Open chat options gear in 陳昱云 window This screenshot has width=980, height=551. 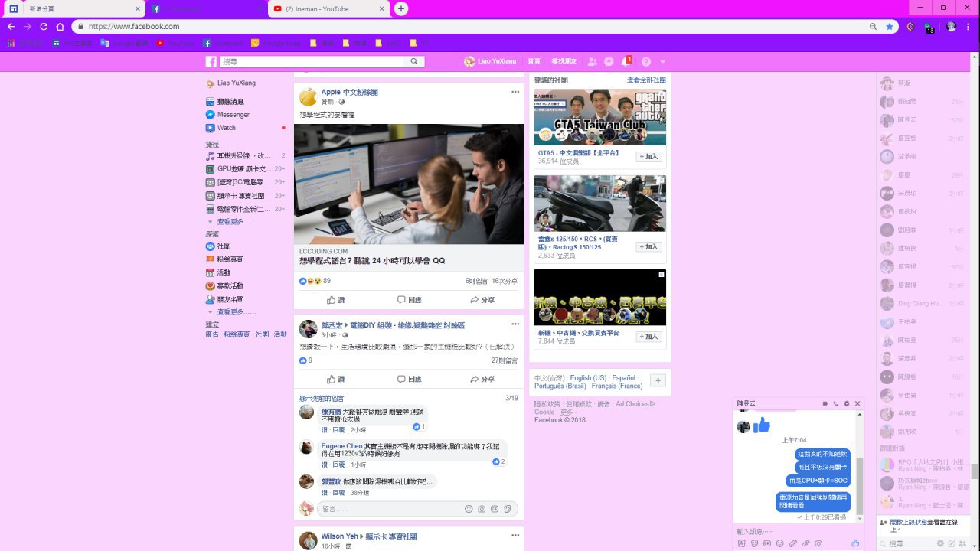(x=847, y=403)
